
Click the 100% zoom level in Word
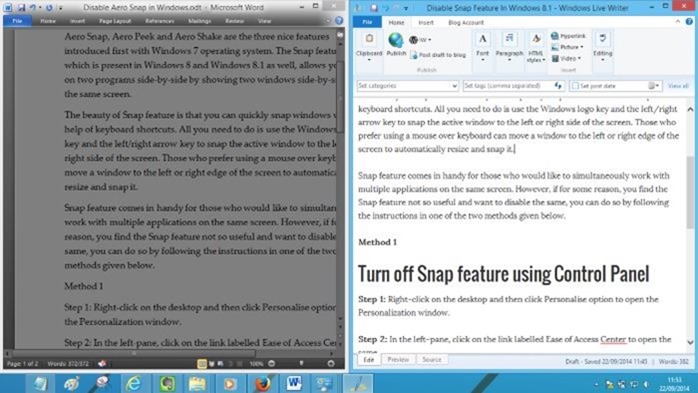256,364
